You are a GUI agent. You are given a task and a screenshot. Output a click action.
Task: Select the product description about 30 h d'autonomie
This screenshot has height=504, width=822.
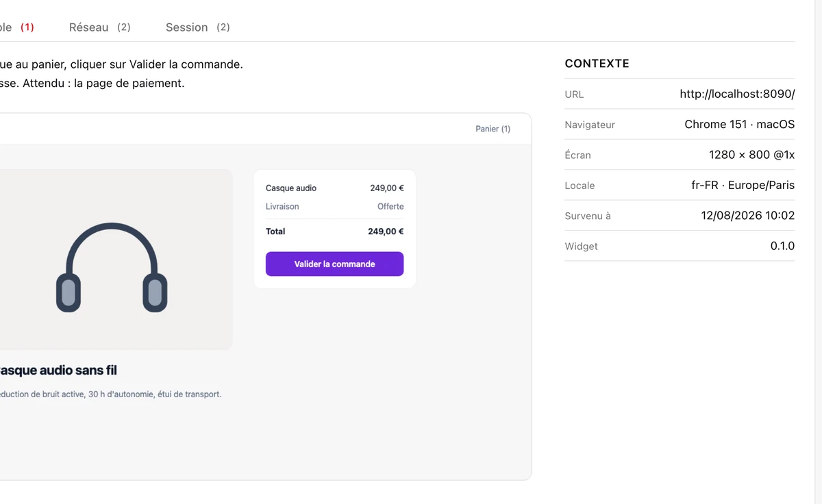click(110, 394)
